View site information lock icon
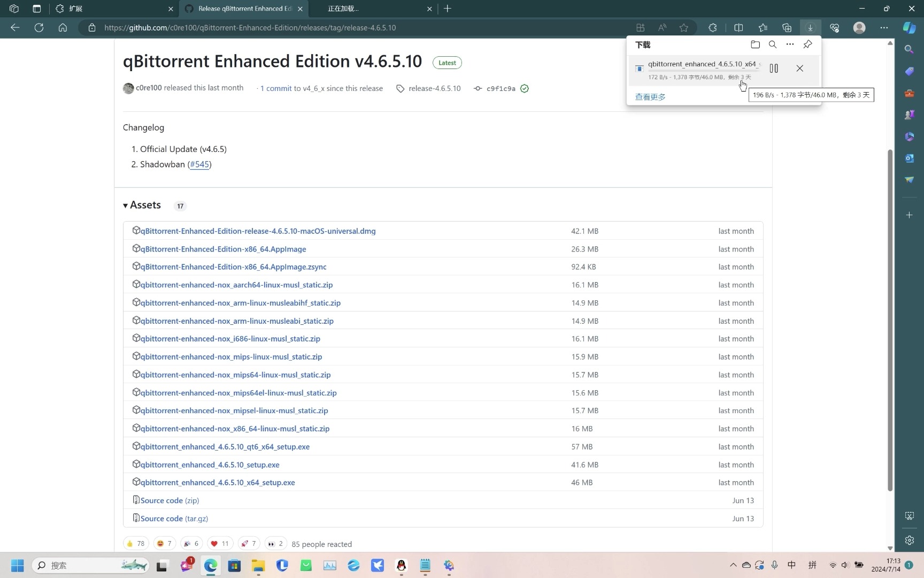This screenshot has height=578, width=924. [x=92, y=28]
